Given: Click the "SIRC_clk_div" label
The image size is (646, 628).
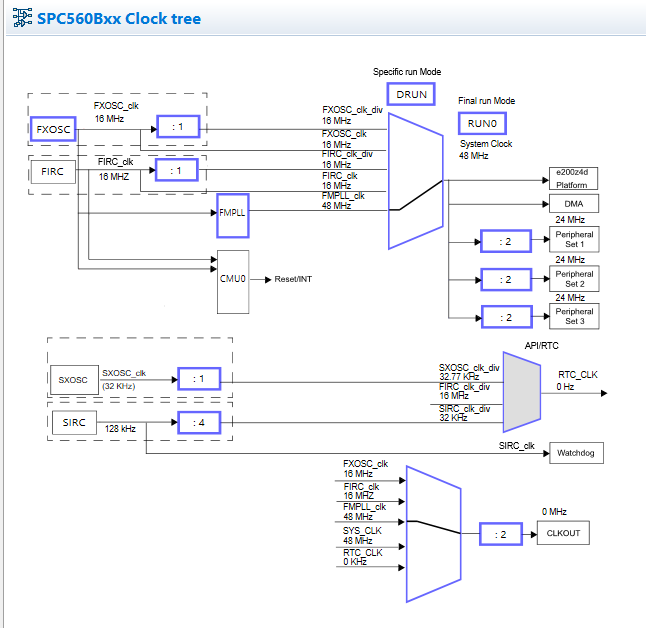Looking at the screenshot, I should pos(464,408).
